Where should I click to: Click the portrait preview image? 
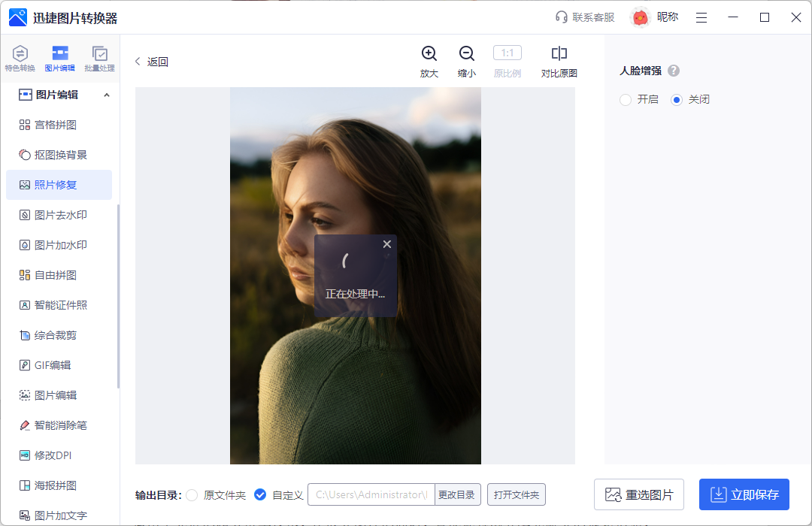tap(355, 276)
